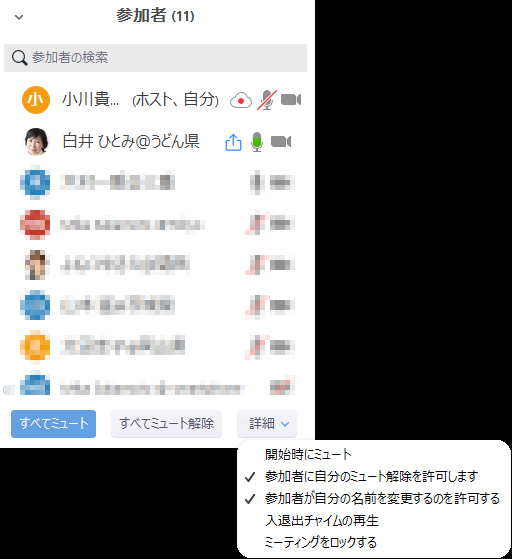Open the 詳細 dropdown

(x=267, y=424)
